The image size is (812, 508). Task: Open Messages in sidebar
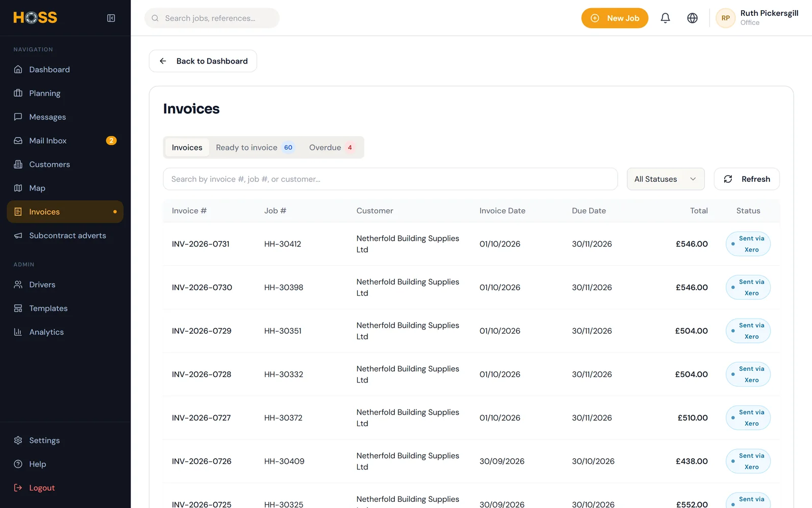click(65, 117)
